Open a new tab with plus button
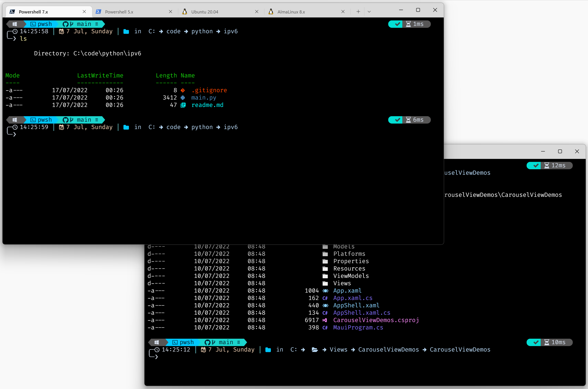This screenshot has width=588, height=389. click(x=358, y=12)
